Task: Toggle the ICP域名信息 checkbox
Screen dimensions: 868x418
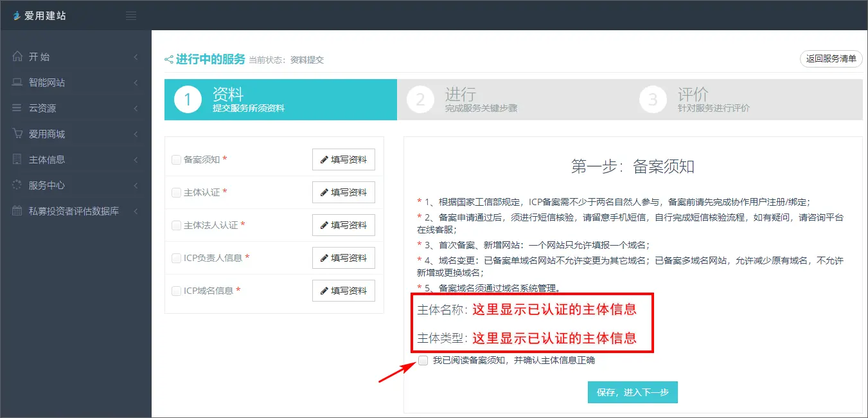Action: pos(176,291)
